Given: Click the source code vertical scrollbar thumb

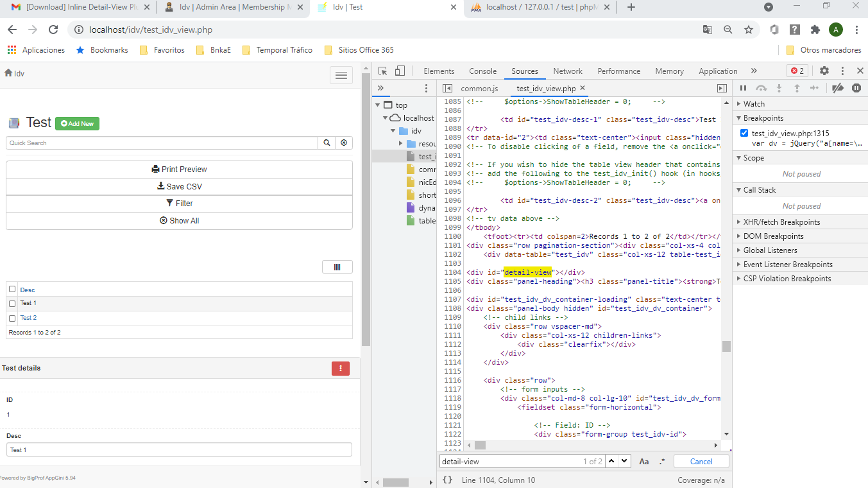Looking at the screenshot, I should (x=726, y=346).
